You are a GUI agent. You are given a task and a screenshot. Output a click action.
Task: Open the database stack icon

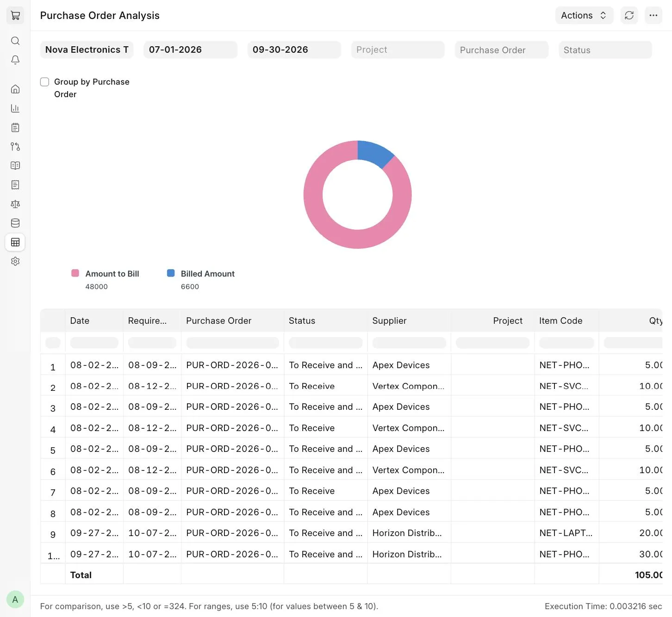tap(15, 223)
